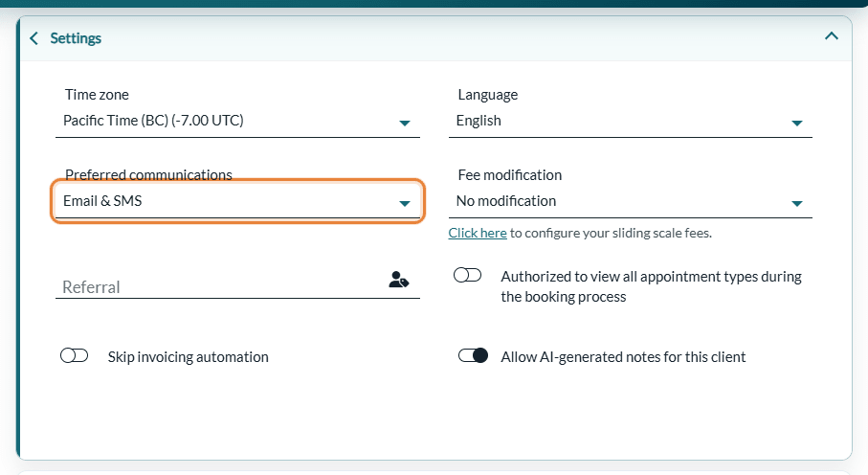Click the 'Language' field label
The height and width of the screenshot is (475, 868).
coord(488,95)
